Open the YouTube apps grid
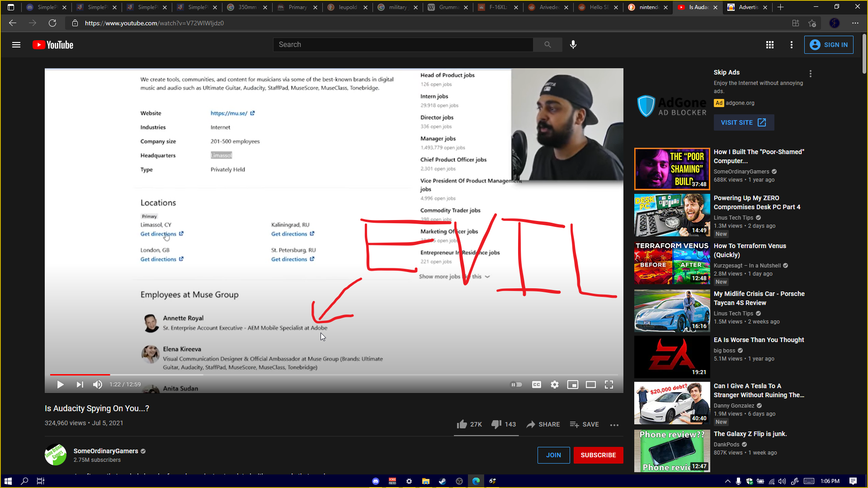868x488 pixels. (770, 45)
